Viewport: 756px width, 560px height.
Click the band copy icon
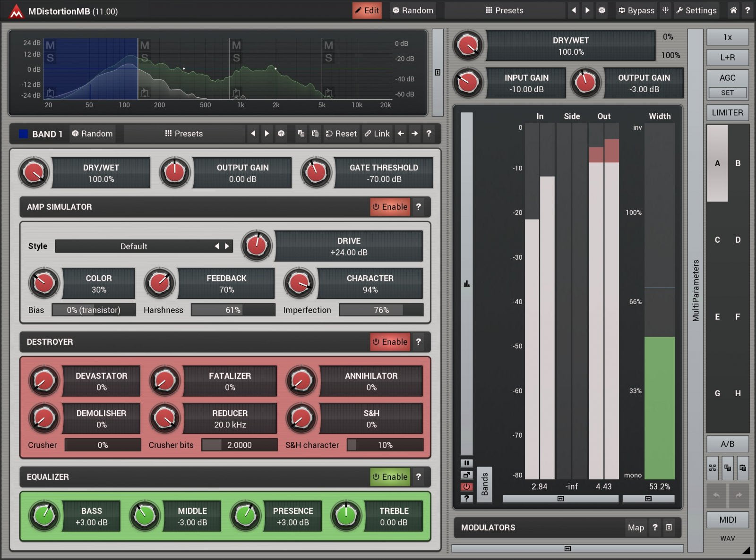pyautogui.click(x=301, y=134)
